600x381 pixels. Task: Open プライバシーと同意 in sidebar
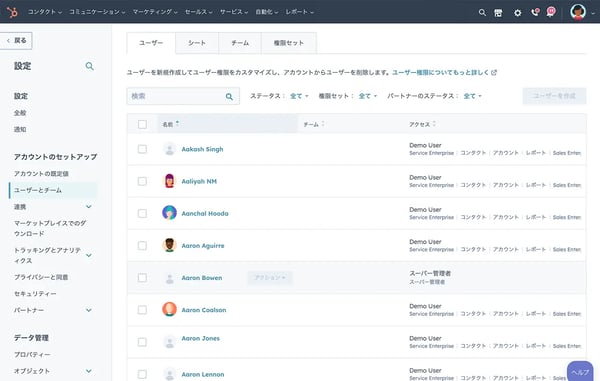[x=41, y=277]
